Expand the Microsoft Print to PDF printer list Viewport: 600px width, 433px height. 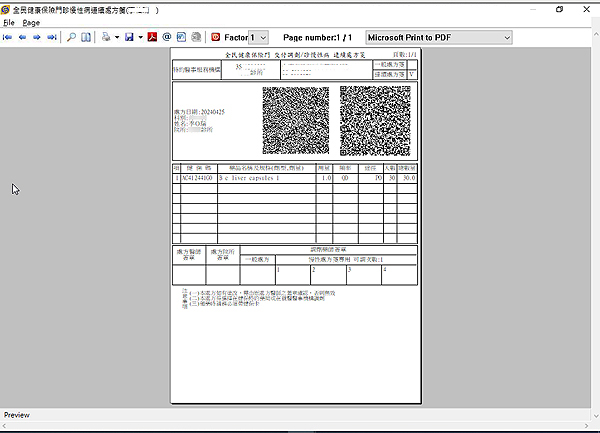pyautogui.click(x=507, y=37)
